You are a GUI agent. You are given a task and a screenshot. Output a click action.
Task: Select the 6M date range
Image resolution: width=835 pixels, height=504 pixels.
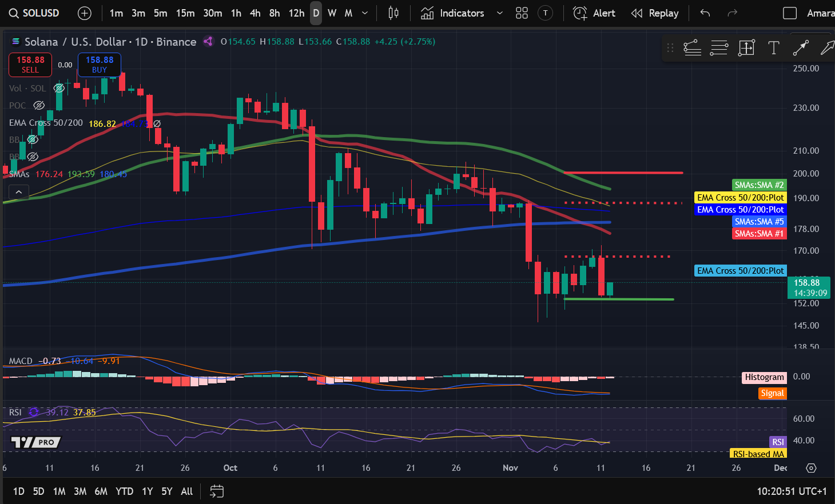click(x=101, y=491)
